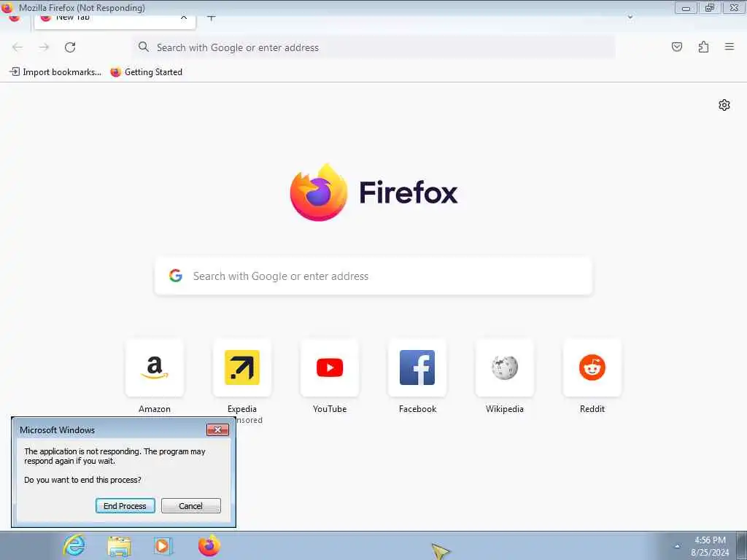Image resolution: width=747 pixels, height=560 pixels.
Task: Click End Process in dialog
Action: click(x=125, y=506)
